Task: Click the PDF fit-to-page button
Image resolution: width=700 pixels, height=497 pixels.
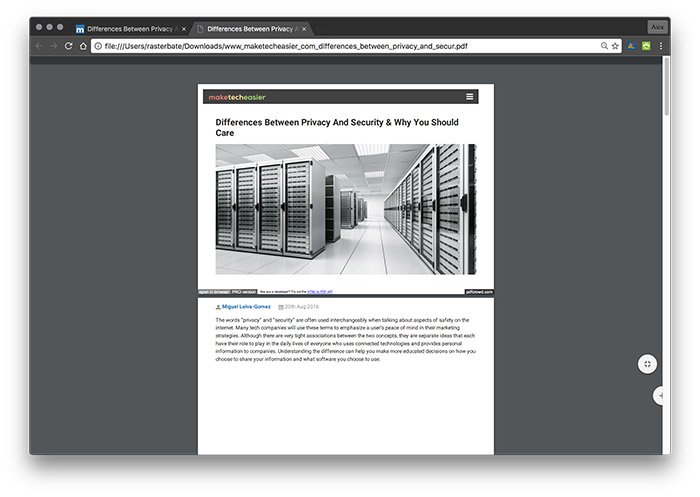Action: point(647,364)
